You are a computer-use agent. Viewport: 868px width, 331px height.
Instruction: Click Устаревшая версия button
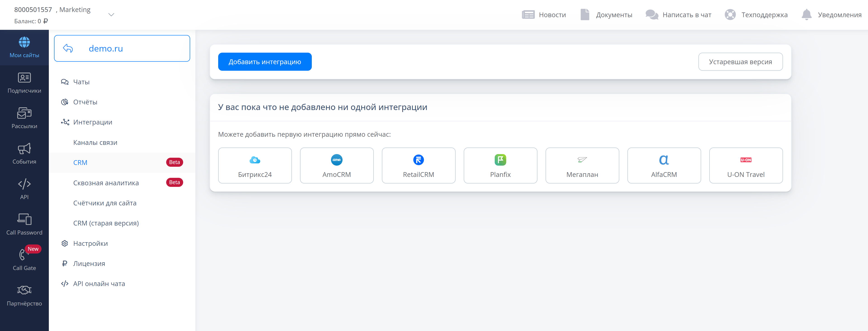click(740, 62)
